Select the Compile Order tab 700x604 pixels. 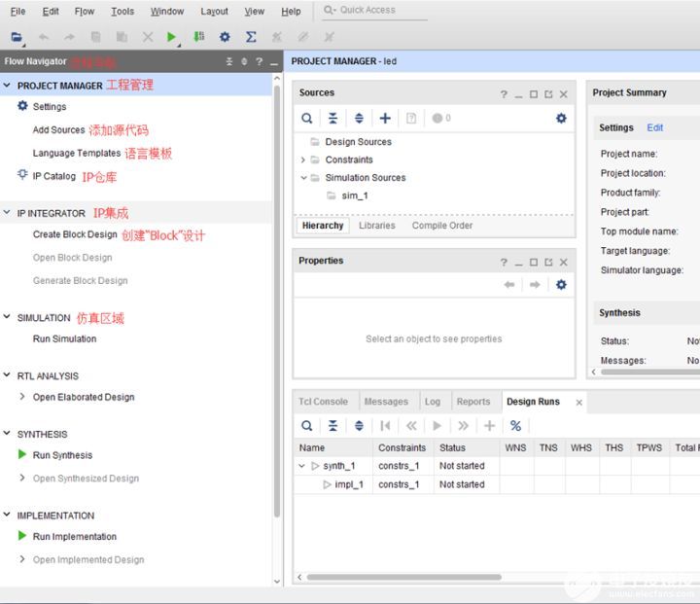click(x=442, y=226)
